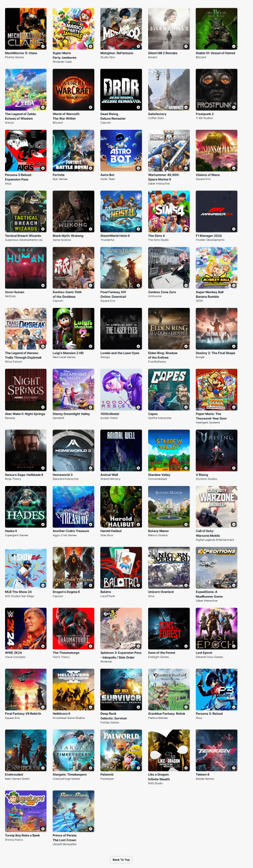Add Stardew Valley with its plus icon

(x=186, y=468)
